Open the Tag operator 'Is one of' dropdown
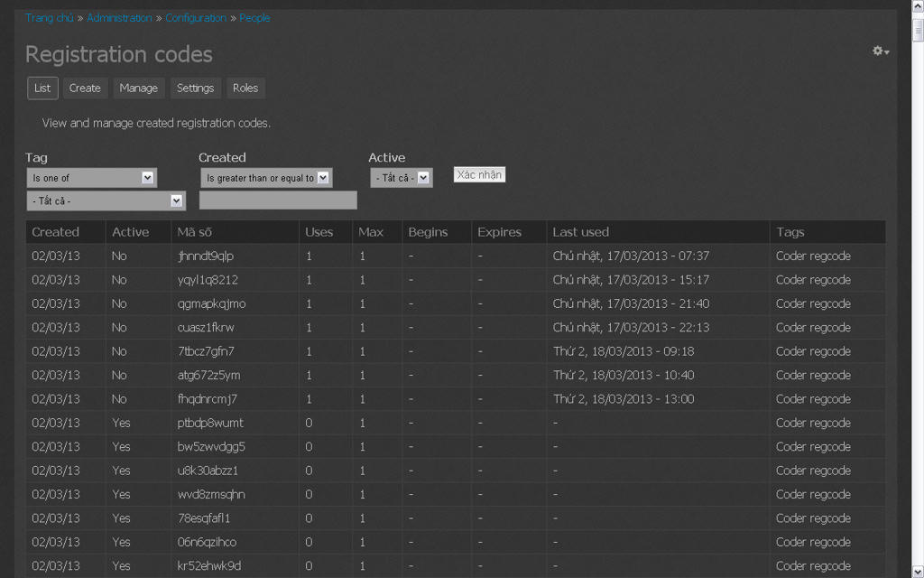The width and height of the screenshot is (924, 578). [91, 178]
